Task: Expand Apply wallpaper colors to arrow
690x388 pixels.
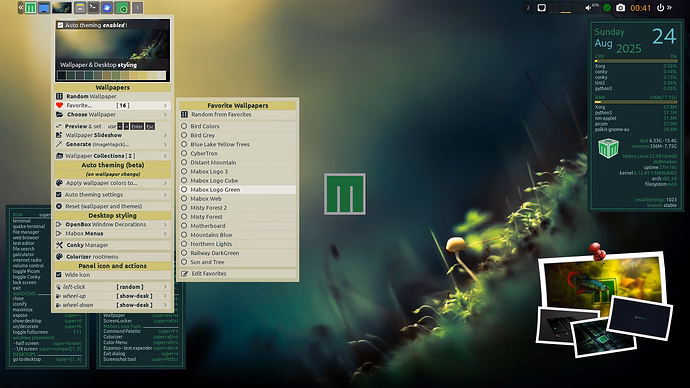Action: click(165, 183)
